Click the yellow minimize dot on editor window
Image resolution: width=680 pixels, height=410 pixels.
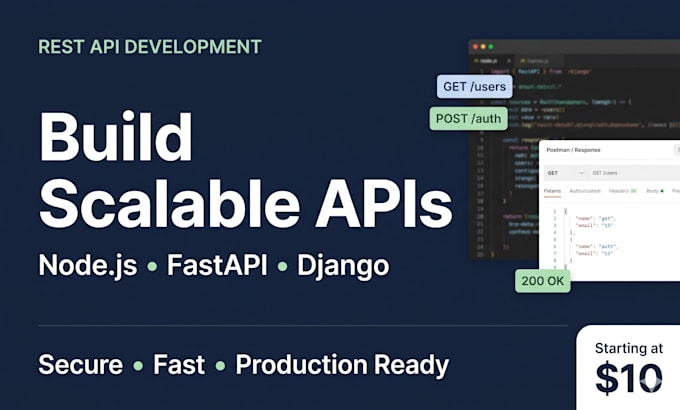coord(483,46)
